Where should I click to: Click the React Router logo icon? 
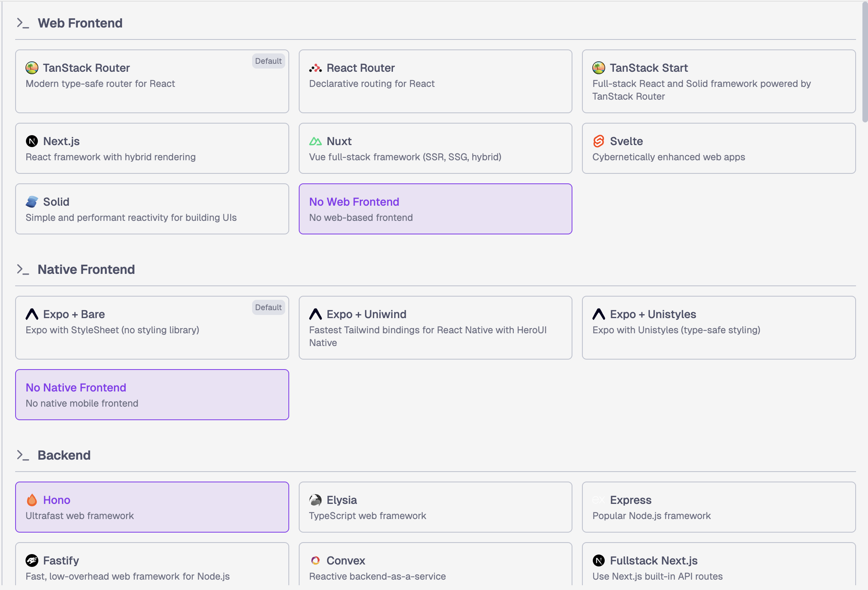pos(315,68)
